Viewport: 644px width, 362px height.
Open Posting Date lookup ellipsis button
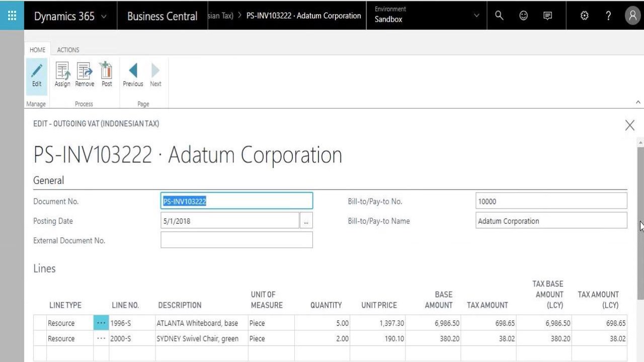pos(306,221)
